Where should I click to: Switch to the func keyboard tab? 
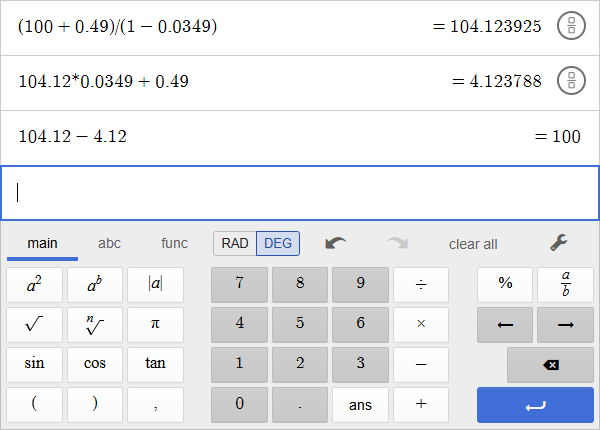[174, 243]
